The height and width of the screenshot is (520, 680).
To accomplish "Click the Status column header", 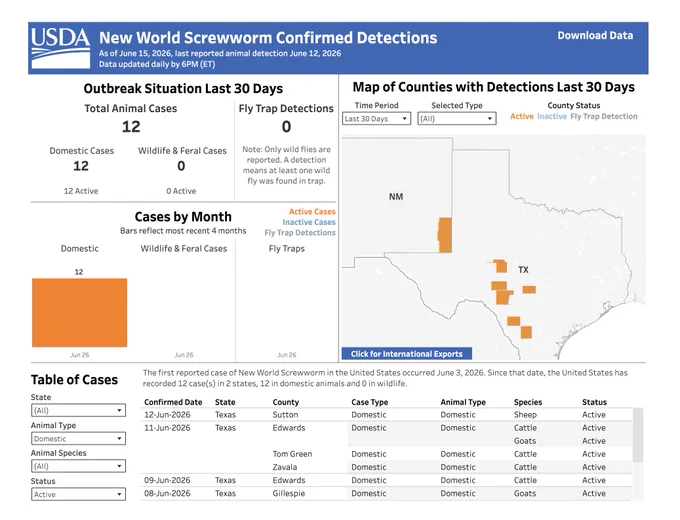I will click(x=594, y=402).
